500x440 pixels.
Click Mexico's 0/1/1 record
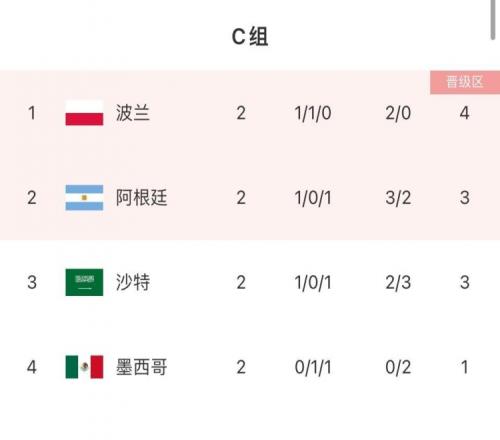(313, 367)
